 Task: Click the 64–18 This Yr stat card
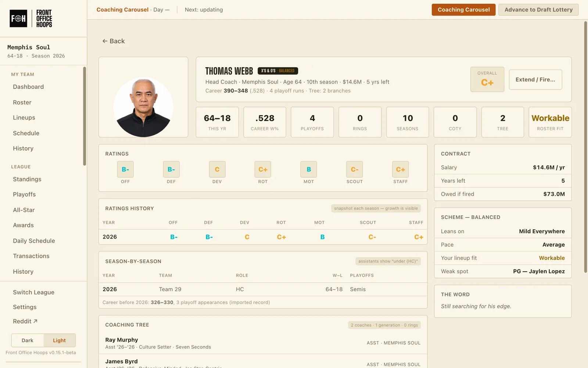point(217,122)
